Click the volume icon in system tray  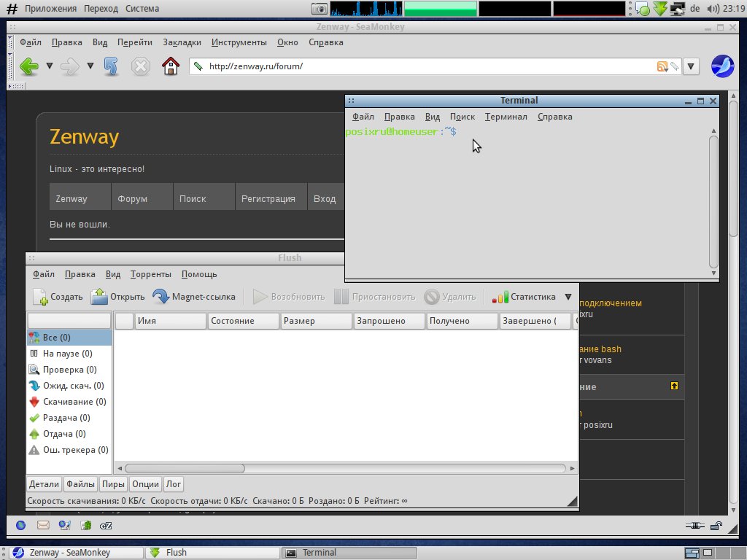(713, 9)
